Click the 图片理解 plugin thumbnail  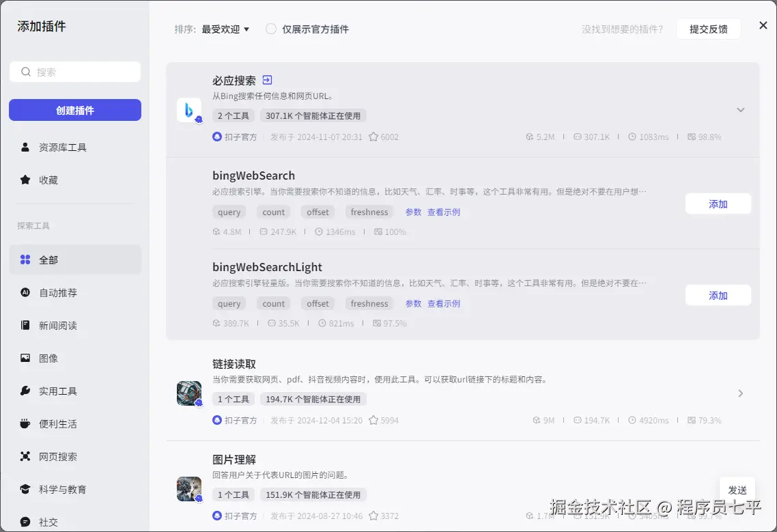(x=189, y=489)
